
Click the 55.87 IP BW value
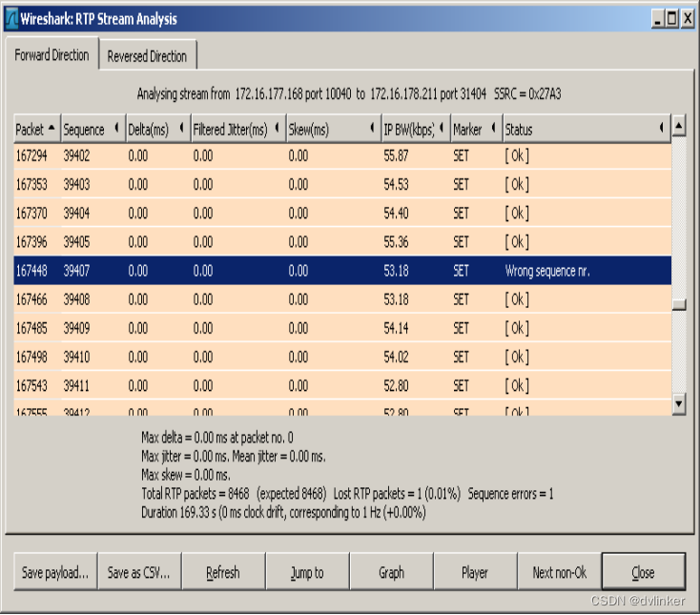coord(396,155)
